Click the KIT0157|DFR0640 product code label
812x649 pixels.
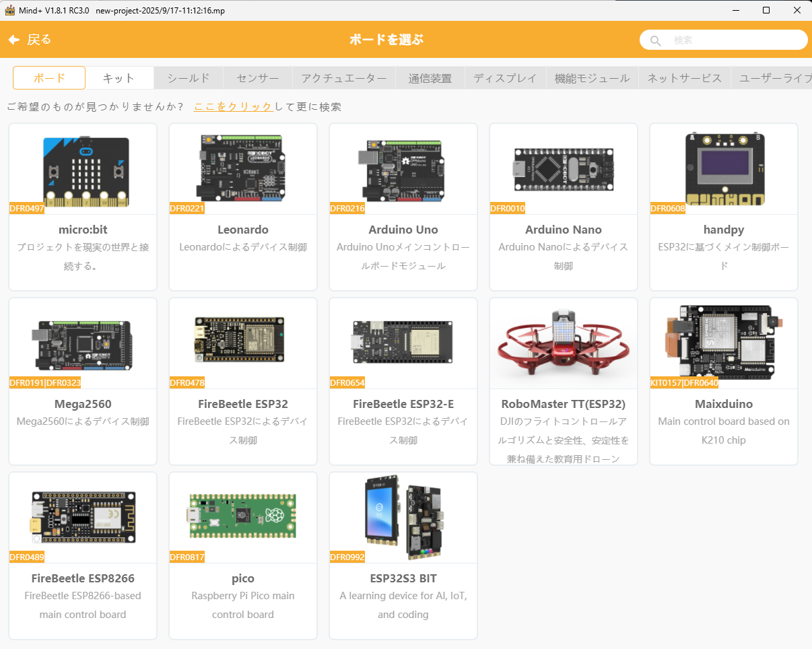[x=684, y=383]
